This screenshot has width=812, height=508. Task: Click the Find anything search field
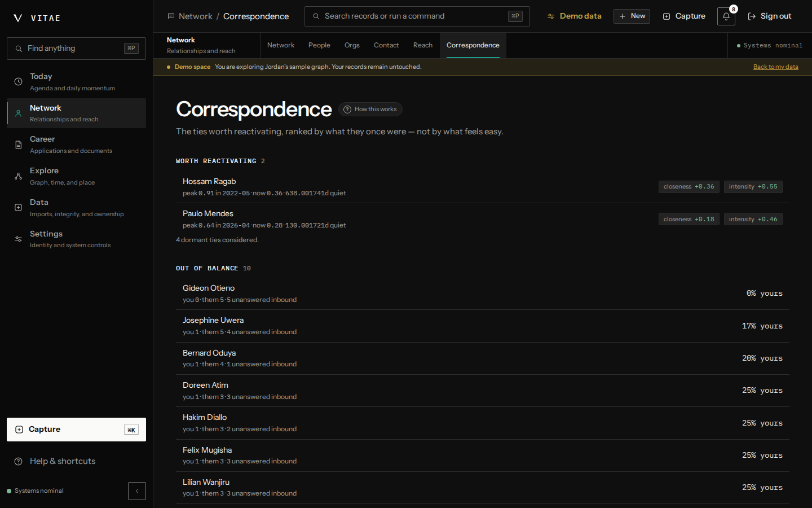coord(76,49)
